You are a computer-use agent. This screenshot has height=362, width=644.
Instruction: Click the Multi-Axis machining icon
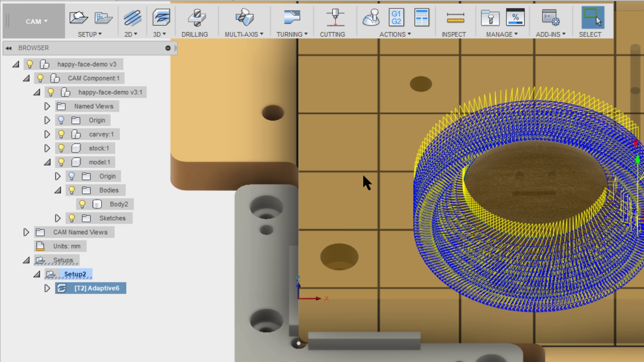244,17
